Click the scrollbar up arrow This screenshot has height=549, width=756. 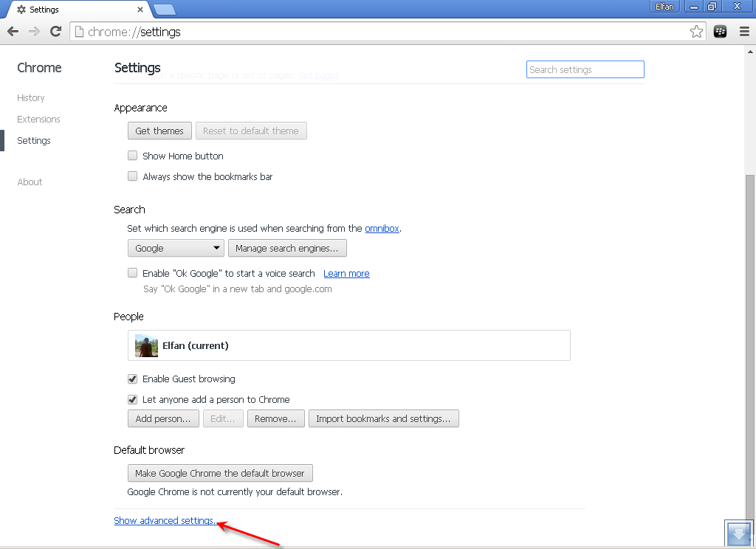(x=750, y=52)
